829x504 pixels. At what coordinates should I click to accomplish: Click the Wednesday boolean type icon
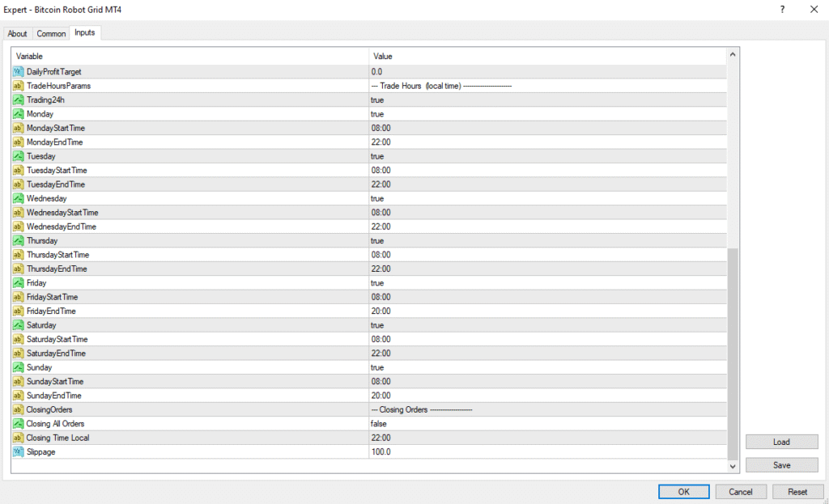coord(19,198)
